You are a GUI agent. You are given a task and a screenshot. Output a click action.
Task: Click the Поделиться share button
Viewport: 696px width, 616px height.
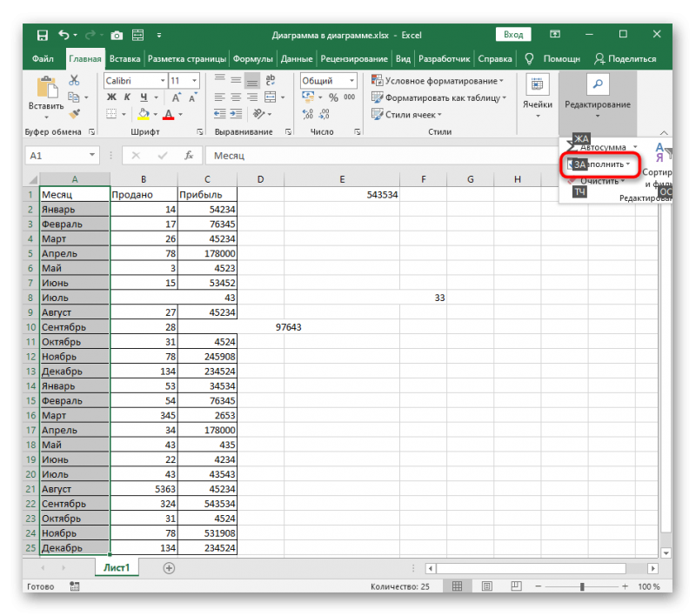[x=625, y=58]
